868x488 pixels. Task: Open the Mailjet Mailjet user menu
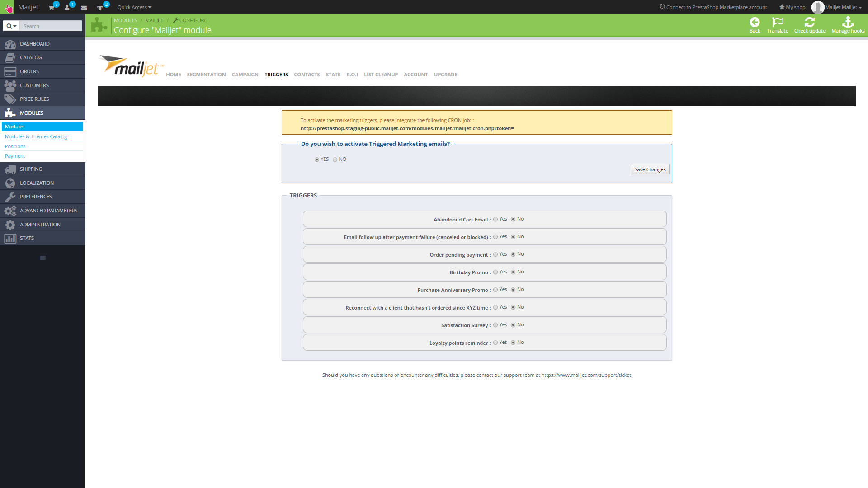pyautogui.click(x=843, y=7)
